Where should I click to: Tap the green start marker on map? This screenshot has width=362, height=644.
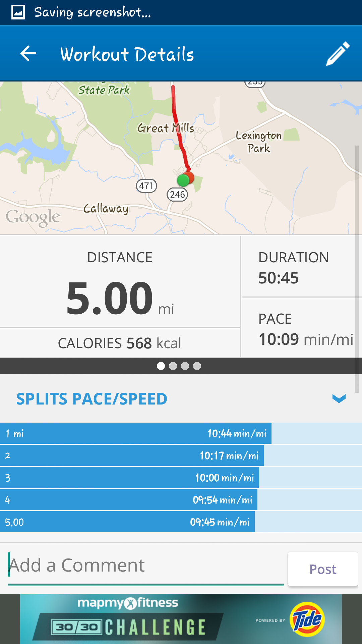point(183,180)
